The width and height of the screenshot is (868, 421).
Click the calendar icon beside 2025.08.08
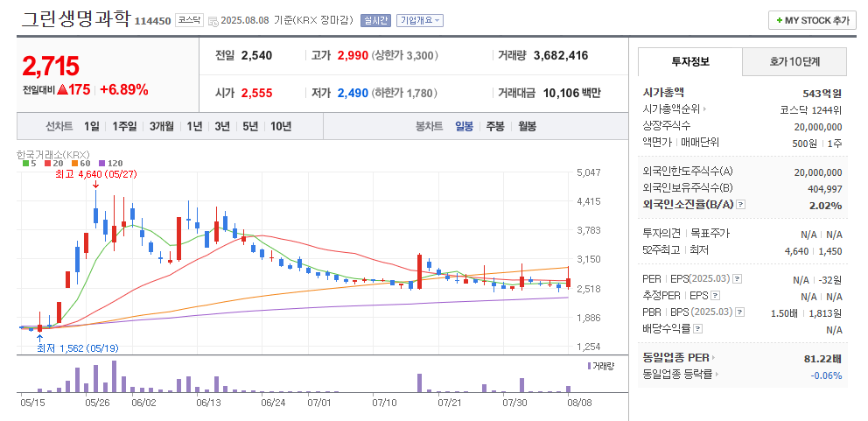[213, 21]
